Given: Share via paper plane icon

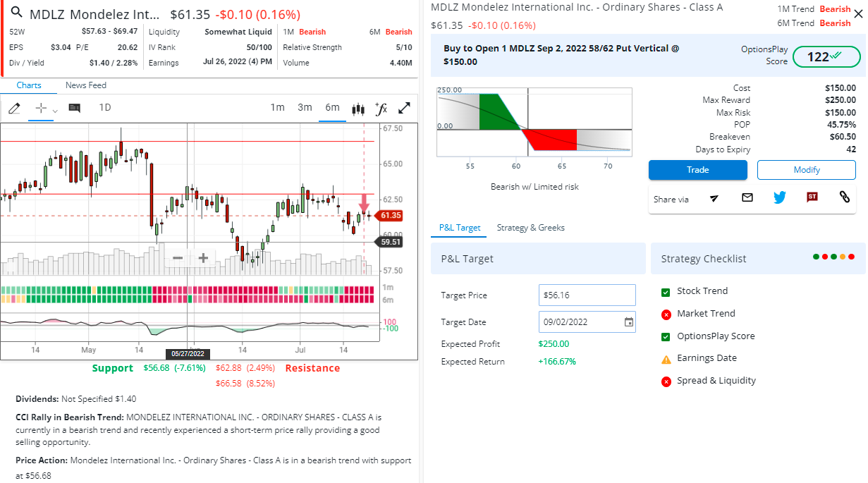Looking at the screenshot, I should (x=714, y=198).
